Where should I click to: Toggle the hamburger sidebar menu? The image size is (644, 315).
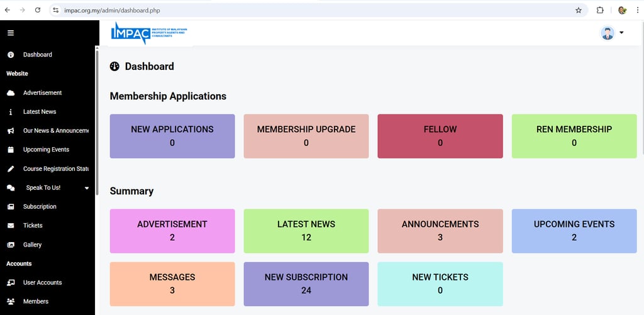click(11, 33)
